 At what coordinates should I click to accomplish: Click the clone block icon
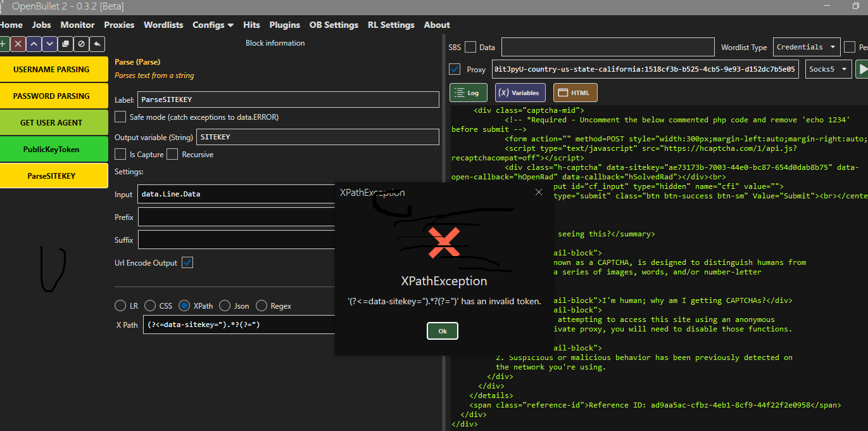tap(65, 44)
